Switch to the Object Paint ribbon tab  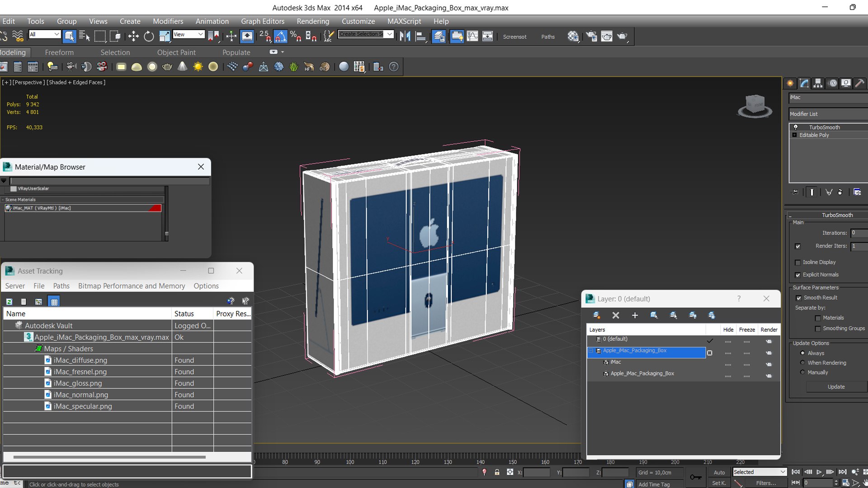point(176,52)
